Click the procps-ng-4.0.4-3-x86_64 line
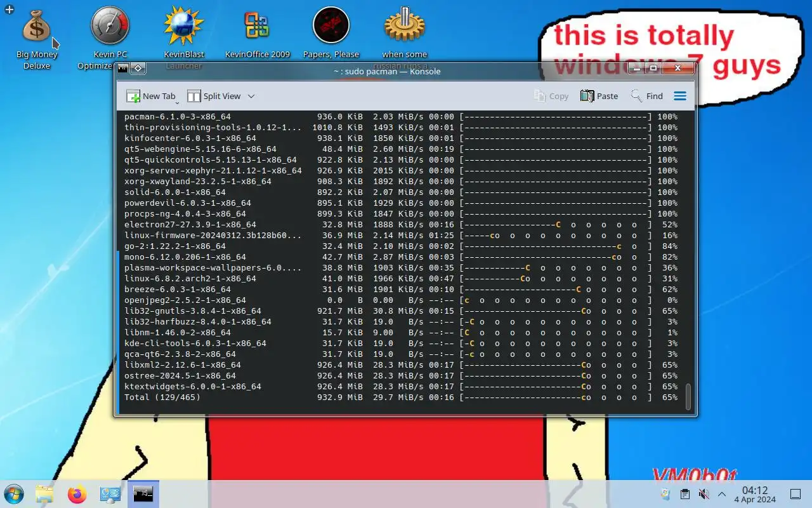 [401, 214]
